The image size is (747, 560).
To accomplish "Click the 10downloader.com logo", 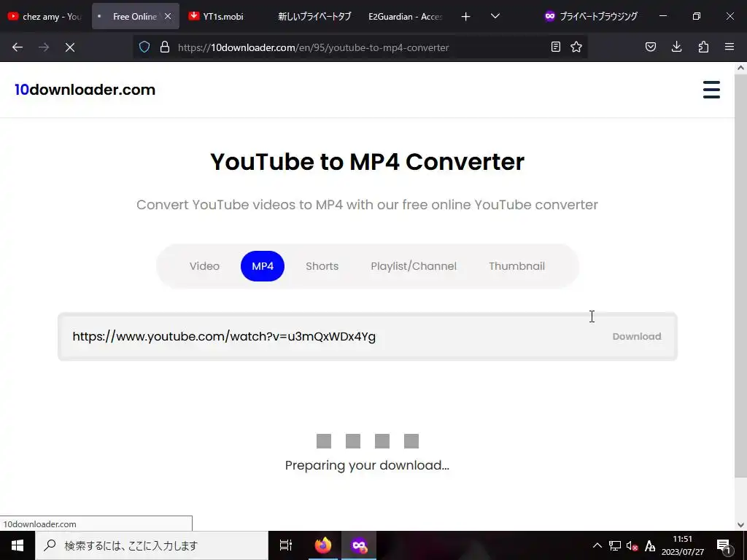I will (85, 90).
